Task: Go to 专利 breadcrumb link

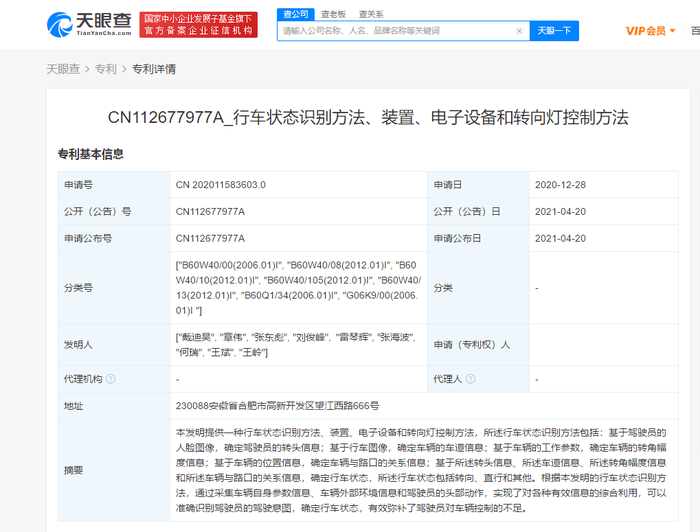Action: (x=105, y=69)
